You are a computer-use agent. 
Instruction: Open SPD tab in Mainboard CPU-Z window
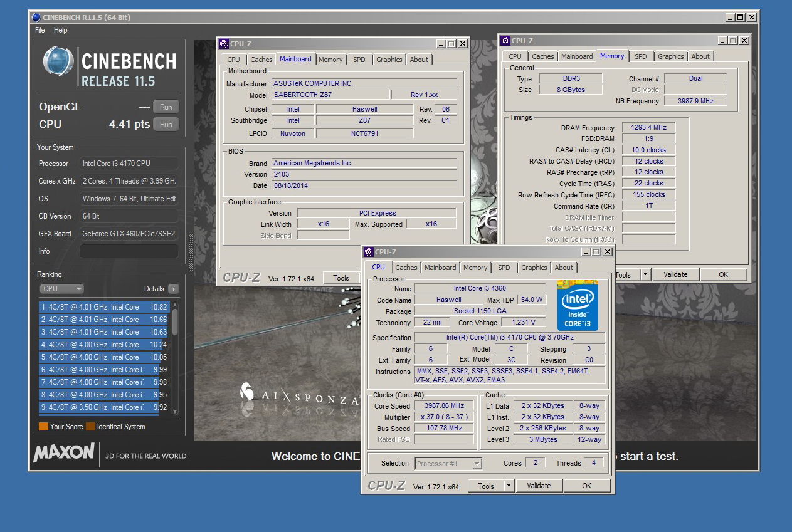click(x=359, y=60)
